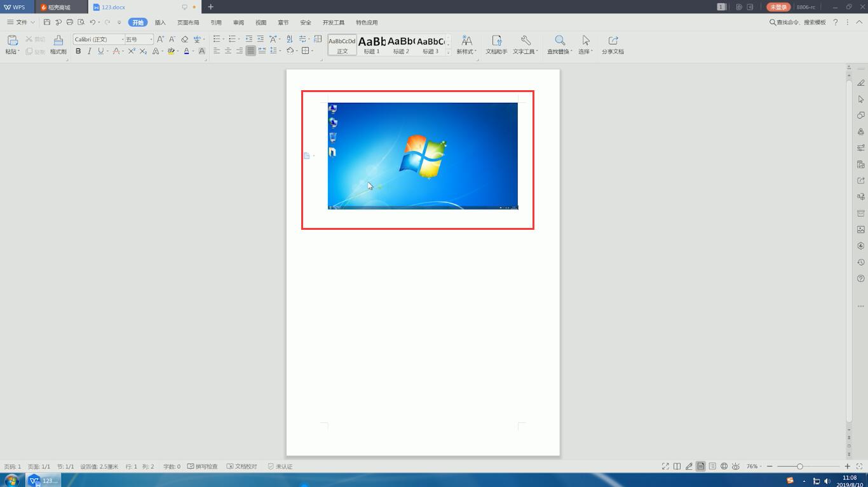Screen dimensions: 868x487
Task: Click the Decrease Font Size icon
Action: pos(172,39)
